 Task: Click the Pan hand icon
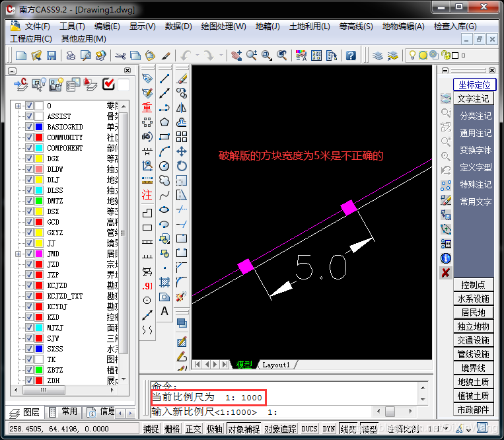pos(236,55)
